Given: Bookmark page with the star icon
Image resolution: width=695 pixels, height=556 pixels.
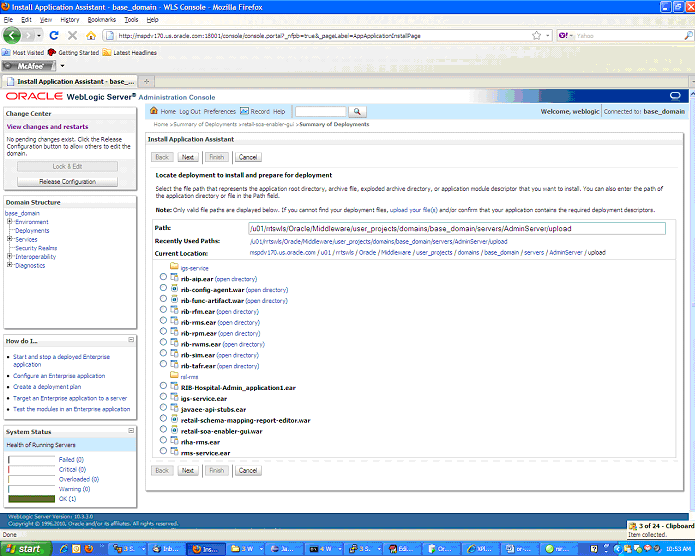Looking at the screenshot, I should point(536,35).
